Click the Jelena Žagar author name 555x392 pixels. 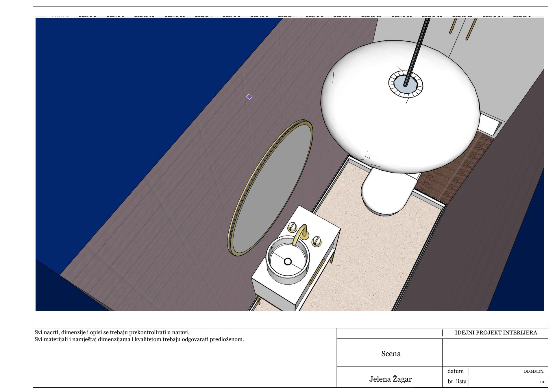390,379
